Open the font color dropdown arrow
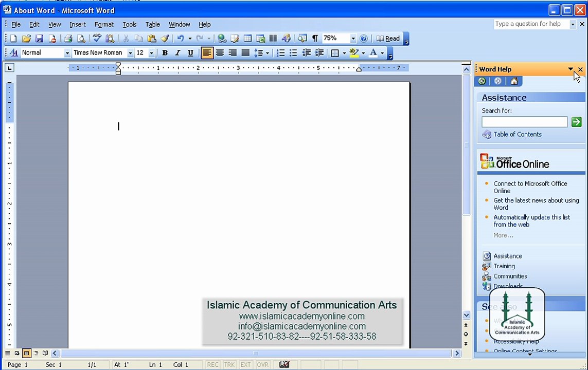 (x=382, y=53)
